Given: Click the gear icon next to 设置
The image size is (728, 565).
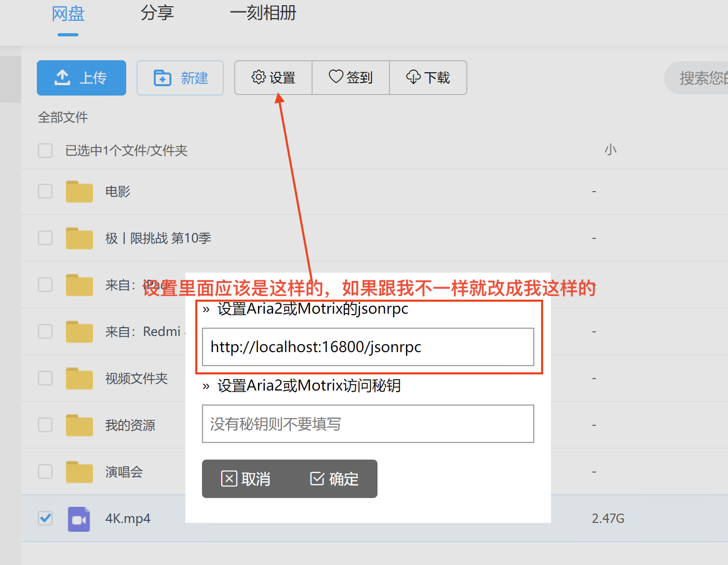Looking at the screenshot, I should [259, 77].
